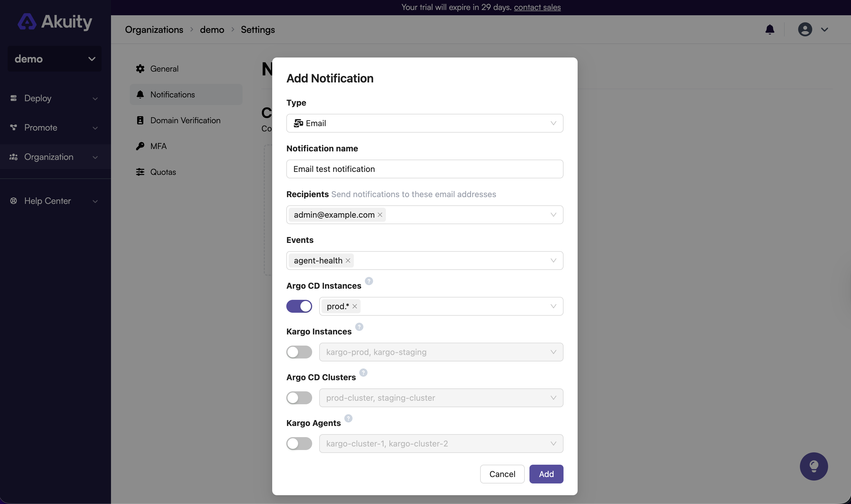Click the Add button

pyautogui.click(x=546, y=474)
